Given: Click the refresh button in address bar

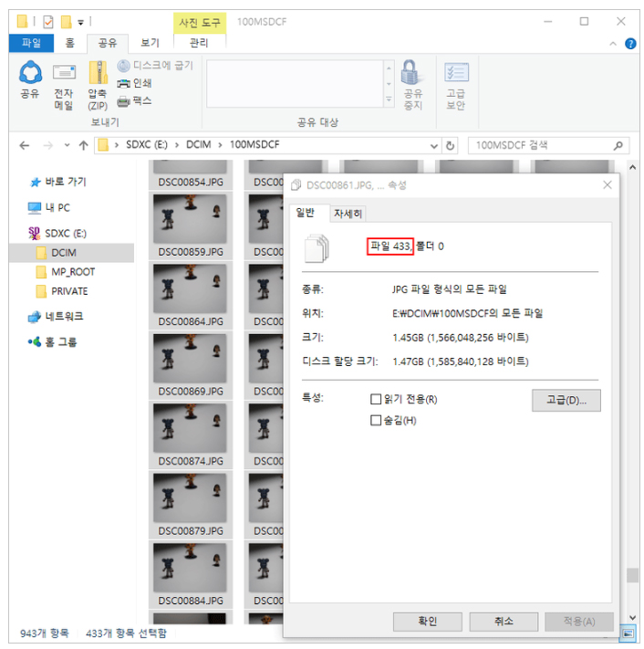Looking at the screenshot, I should pyautogui.click(x=450, y=145).
